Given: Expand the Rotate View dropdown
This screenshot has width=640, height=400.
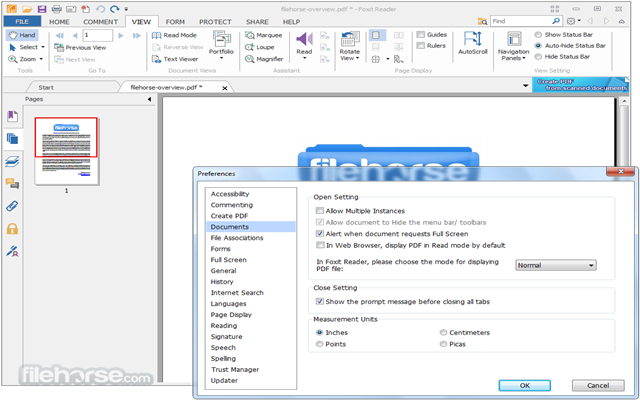Looking at the screenshot, I should (358, 58).
